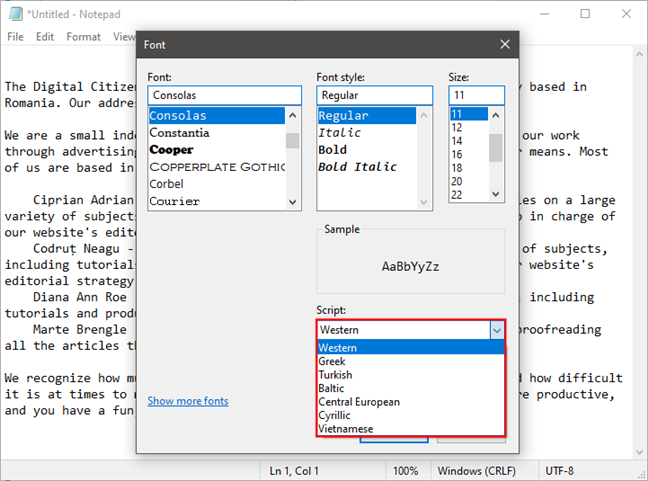Select Greek from the Script list
The image size is (648, 481).
332,361
